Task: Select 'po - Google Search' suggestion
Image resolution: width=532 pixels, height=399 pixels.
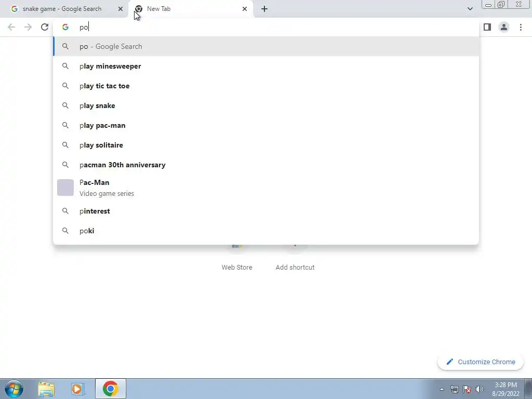Action: click(266, 46)
